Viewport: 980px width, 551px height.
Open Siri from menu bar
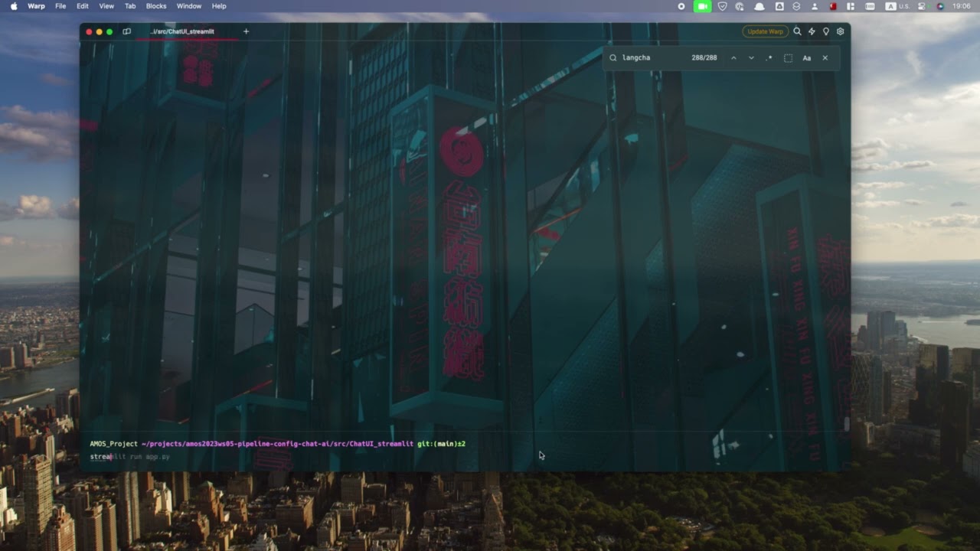[x=940, y=6]
